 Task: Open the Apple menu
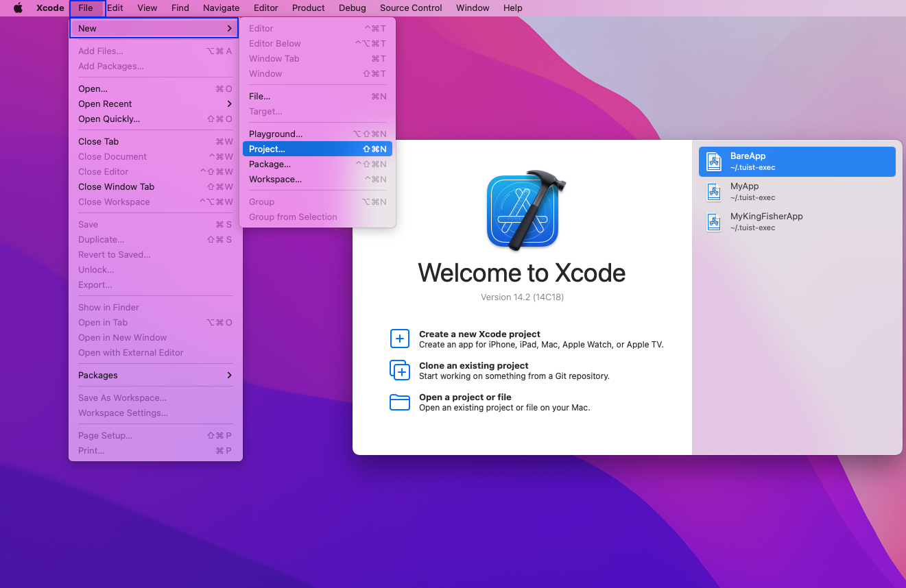tap(19, 8)
